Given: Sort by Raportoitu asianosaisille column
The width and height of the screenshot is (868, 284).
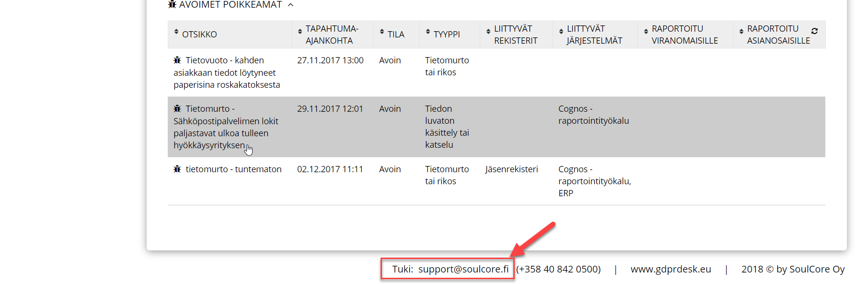Looking at the screenshot, I should coord(741,32).
